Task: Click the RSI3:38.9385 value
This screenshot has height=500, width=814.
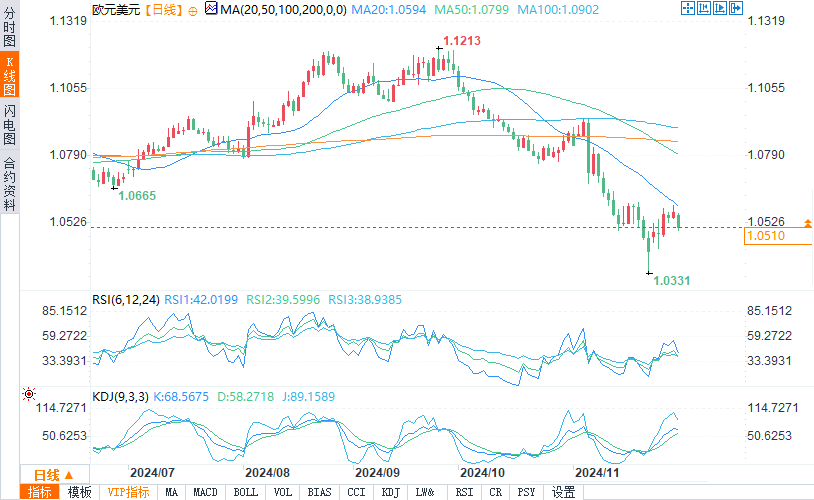Action: (x=365, y=300)
